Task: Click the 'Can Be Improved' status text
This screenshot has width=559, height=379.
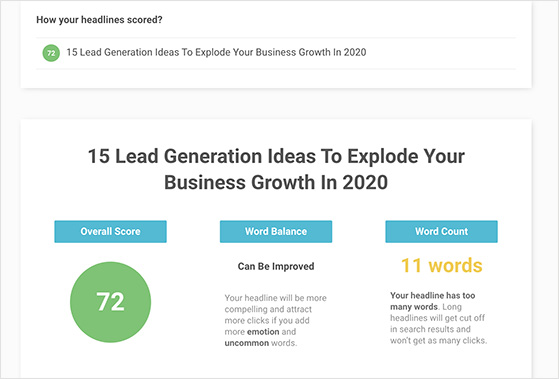Action: tap(276, 266)
